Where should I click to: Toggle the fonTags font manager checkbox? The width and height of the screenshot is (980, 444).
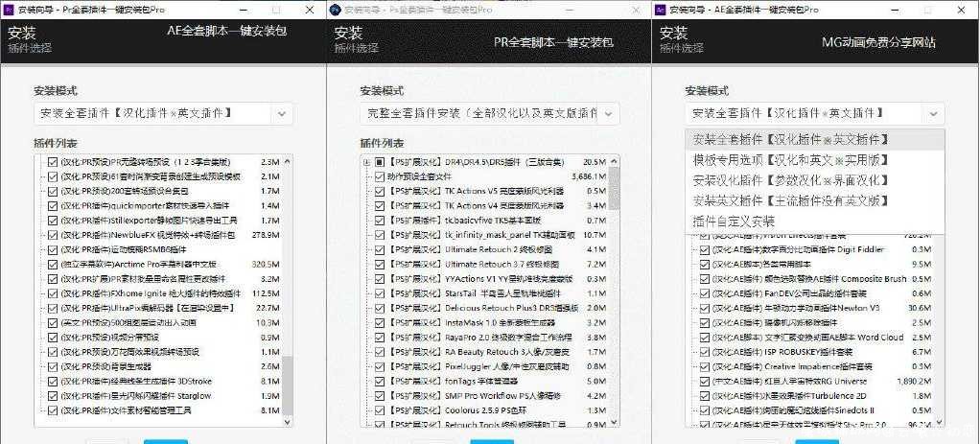click(x=380, y=382)
